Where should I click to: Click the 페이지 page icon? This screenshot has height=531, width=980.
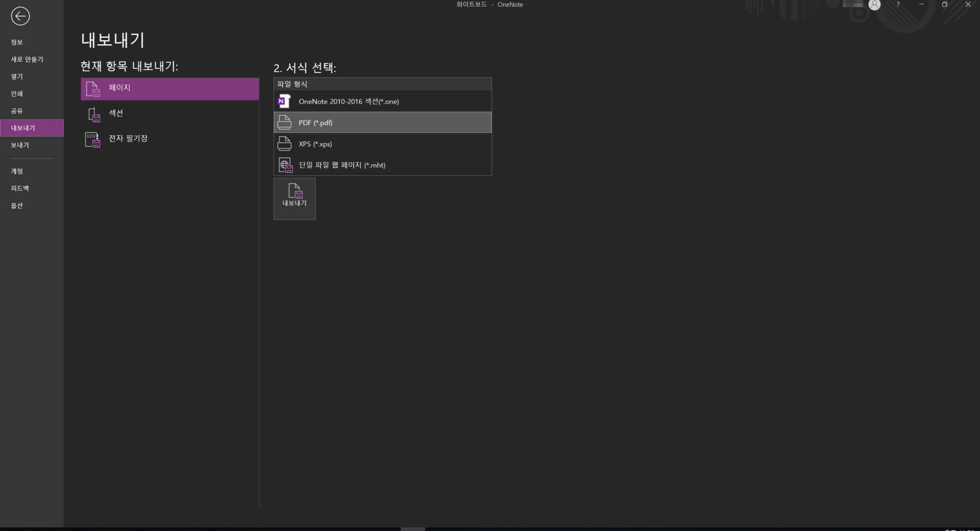click(x=93, y=89)
